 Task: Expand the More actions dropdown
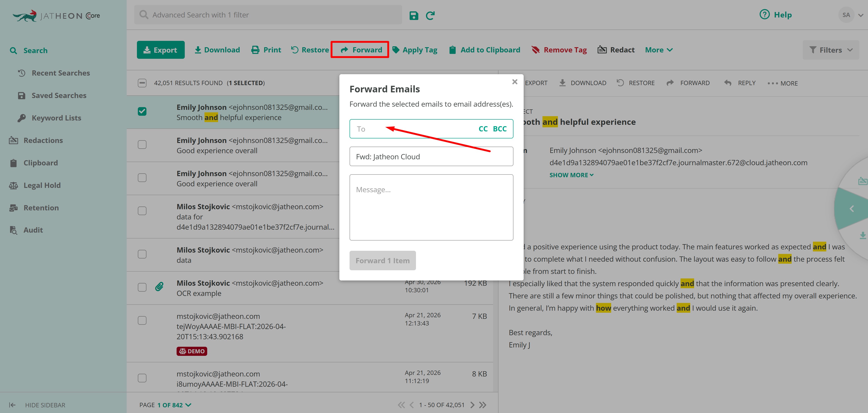pos(659,50)
